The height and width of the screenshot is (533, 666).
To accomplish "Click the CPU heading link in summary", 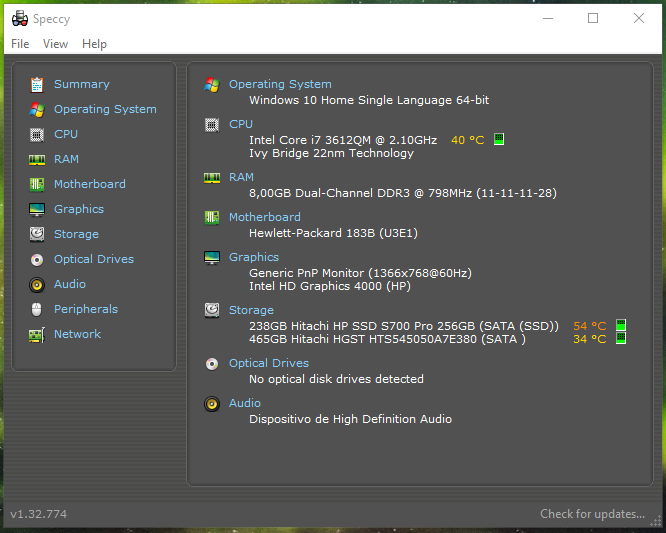I will click(x=241, y=124).
